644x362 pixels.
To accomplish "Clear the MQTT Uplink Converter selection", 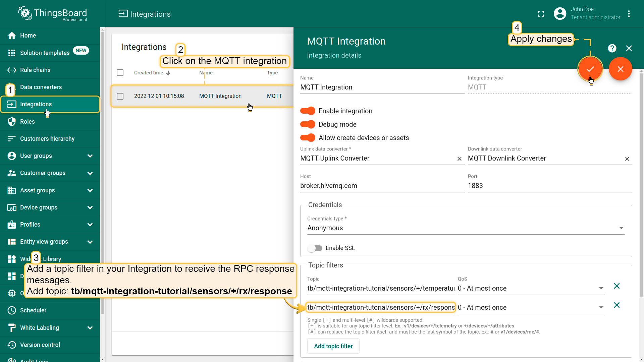I will click(x=460, y=159).
